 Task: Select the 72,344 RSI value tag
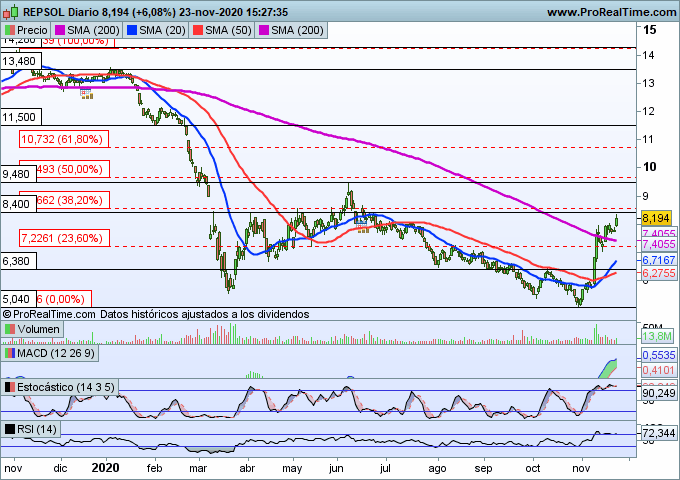click(x=658, y=433)
